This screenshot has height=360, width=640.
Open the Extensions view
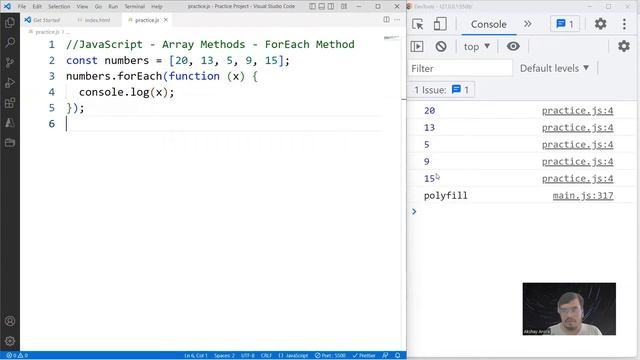point(10,102)
